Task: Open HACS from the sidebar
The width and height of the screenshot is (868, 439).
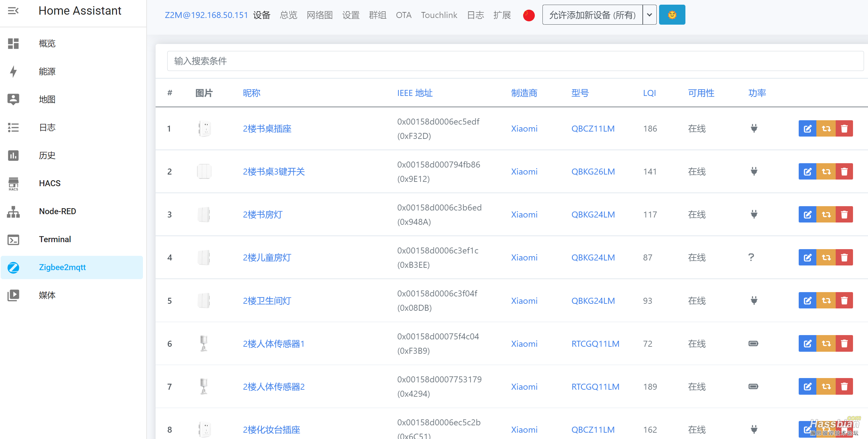Action: (x=71, y=183)
